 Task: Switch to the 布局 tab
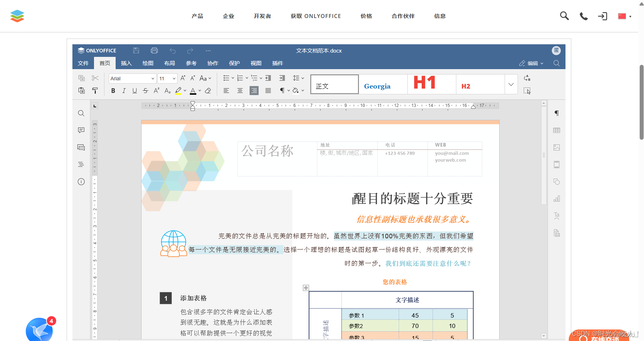(170, 63)
